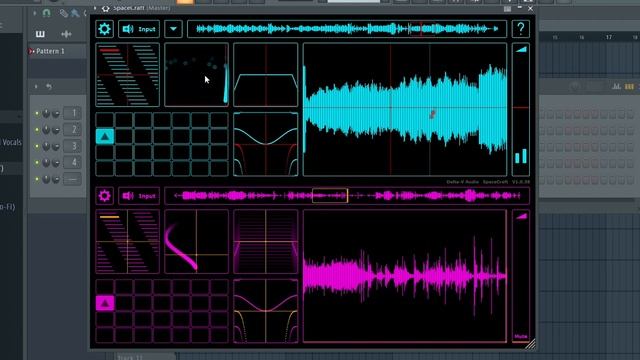Click the link chain icon in FL toolbar
The image size is (640, 360).
coord(64,13)
